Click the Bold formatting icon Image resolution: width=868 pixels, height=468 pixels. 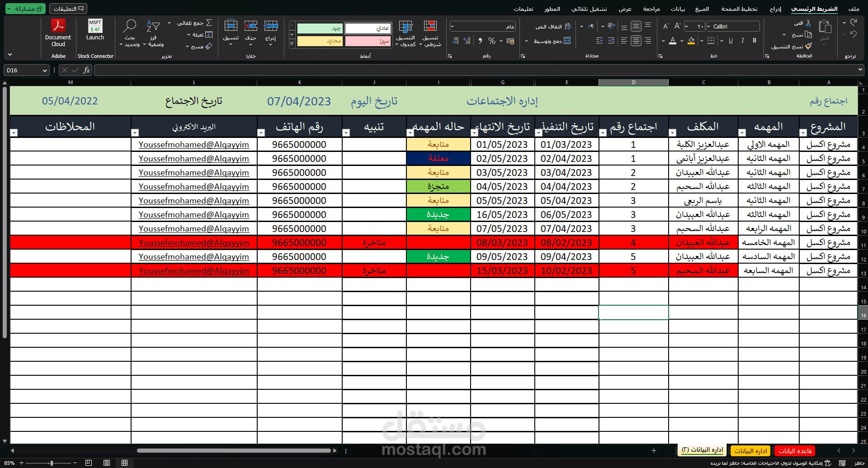[755, 41]
